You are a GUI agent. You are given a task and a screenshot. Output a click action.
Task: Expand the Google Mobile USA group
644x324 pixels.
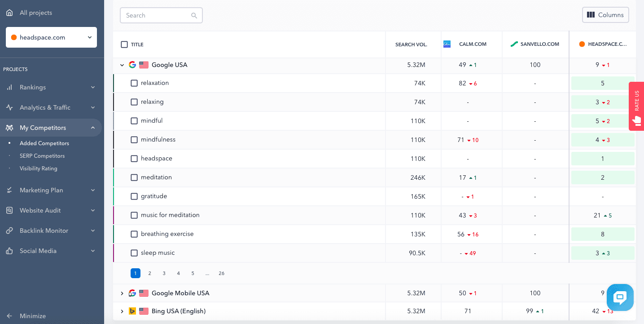point(122,293)
